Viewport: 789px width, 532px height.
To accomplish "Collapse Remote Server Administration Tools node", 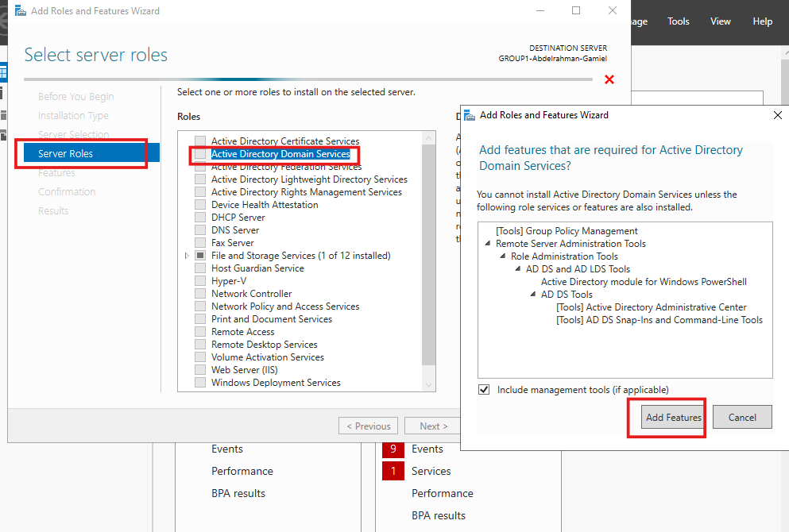I will [x=488, y=244].
